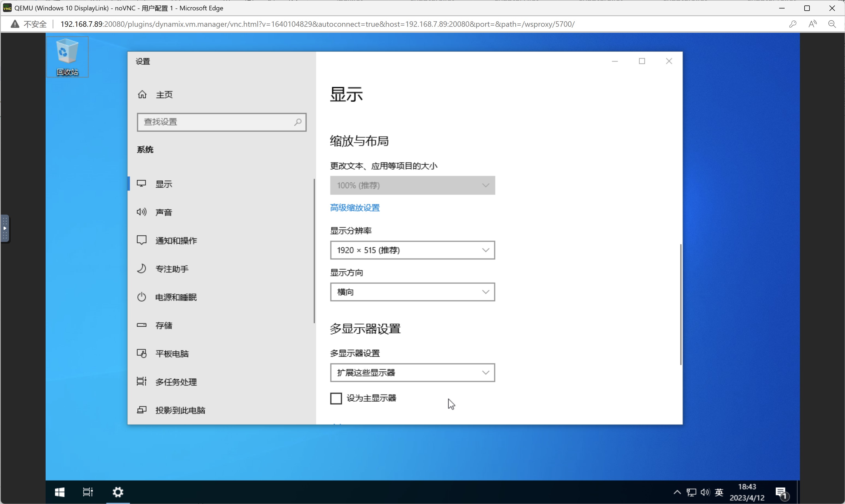Open Windows Start menu button
Viewport: 845px width, 504px height.
[60, 492]
